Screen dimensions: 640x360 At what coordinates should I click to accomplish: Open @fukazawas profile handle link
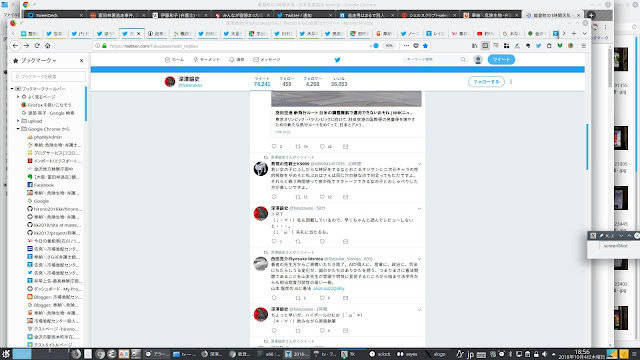click(x=190, y=85)
